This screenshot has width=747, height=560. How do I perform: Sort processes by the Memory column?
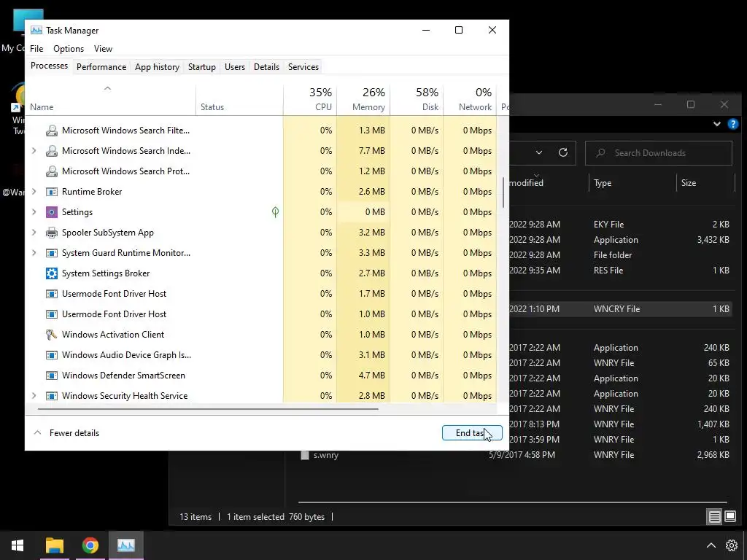pyautogui.click(x=363, y=99)
